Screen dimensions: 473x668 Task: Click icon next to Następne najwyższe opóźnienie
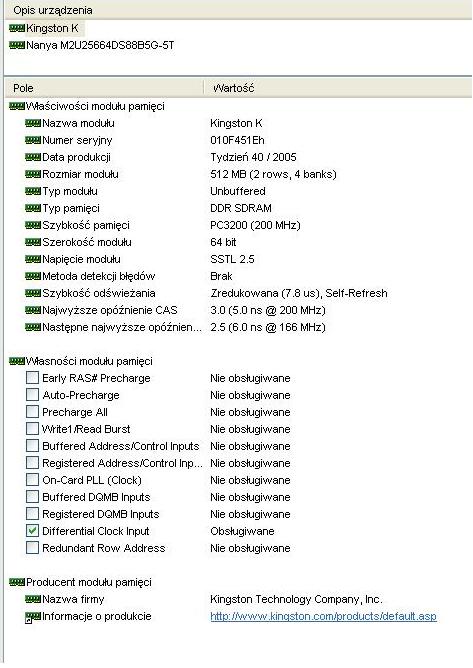point(33,327)
